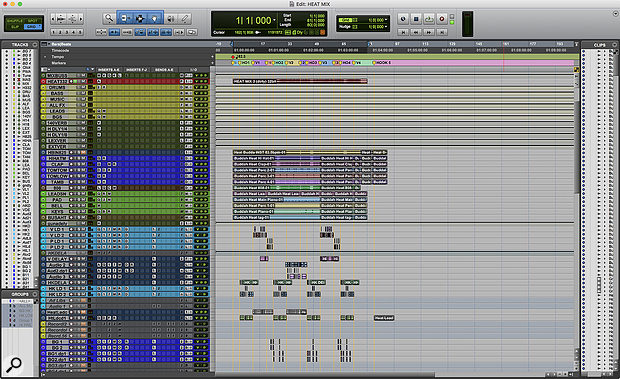The height and width of the screenshot is (379, 620).
Task: Select zoom preset 3
Action: click(x=67, y=32)
